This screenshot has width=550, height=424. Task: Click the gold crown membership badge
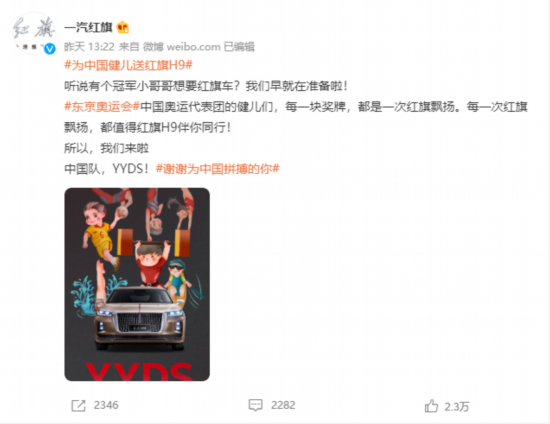[123, 27]
